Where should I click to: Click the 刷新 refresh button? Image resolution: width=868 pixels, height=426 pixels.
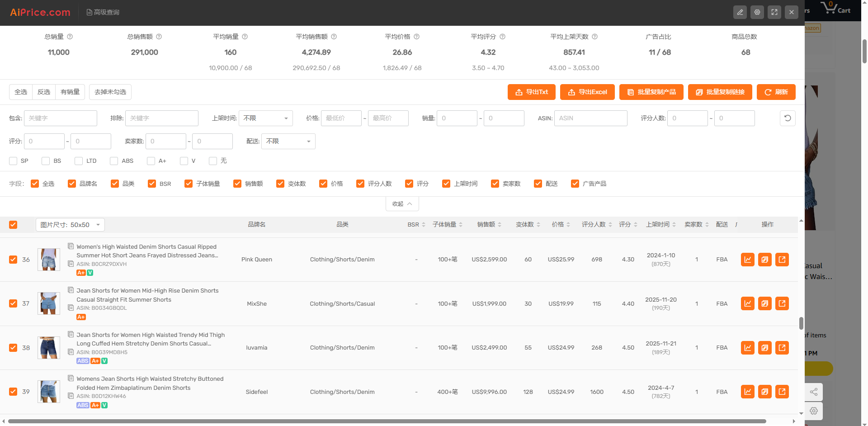tap(776, 92)
